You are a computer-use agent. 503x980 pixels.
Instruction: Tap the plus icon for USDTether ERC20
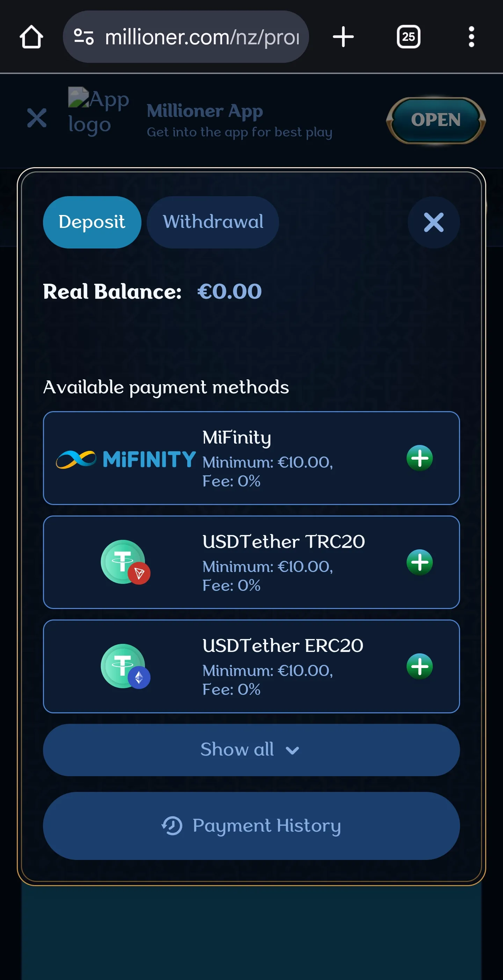pyautogui.click(x=420, y=667)
